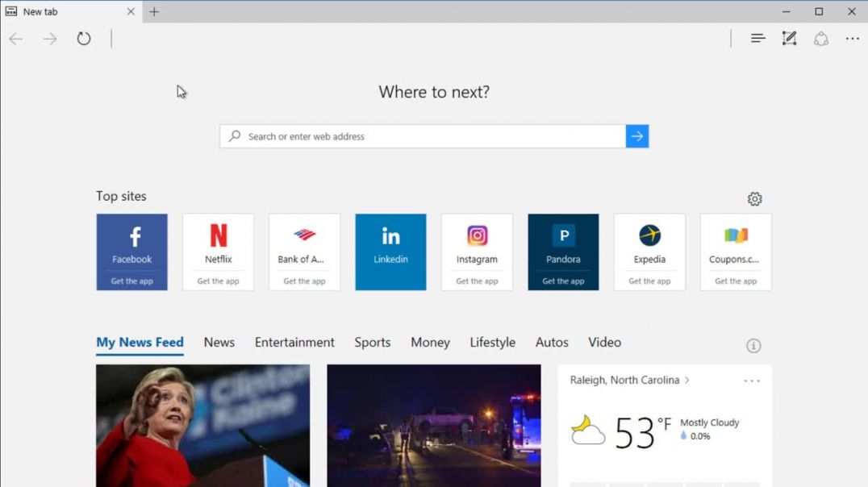Open the Pandora top site tile
The image size is (868, 487).
pyautogui.click(x=563, y=252)
